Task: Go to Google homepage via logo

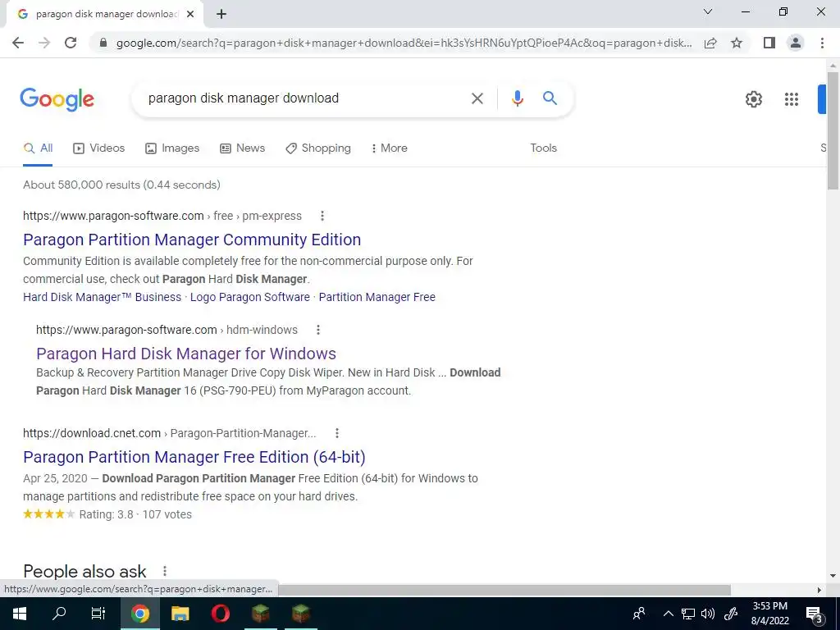Action: (57, 99)
